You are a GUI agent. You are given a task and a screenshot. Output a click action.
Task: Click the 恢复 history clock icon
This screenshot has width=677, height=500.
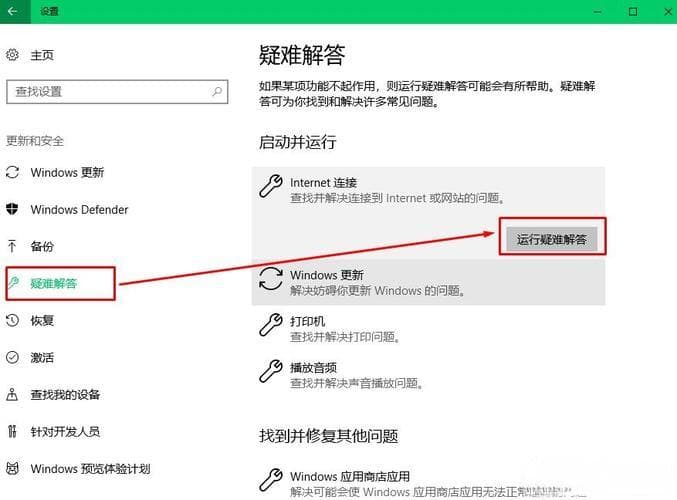point(12,320)
